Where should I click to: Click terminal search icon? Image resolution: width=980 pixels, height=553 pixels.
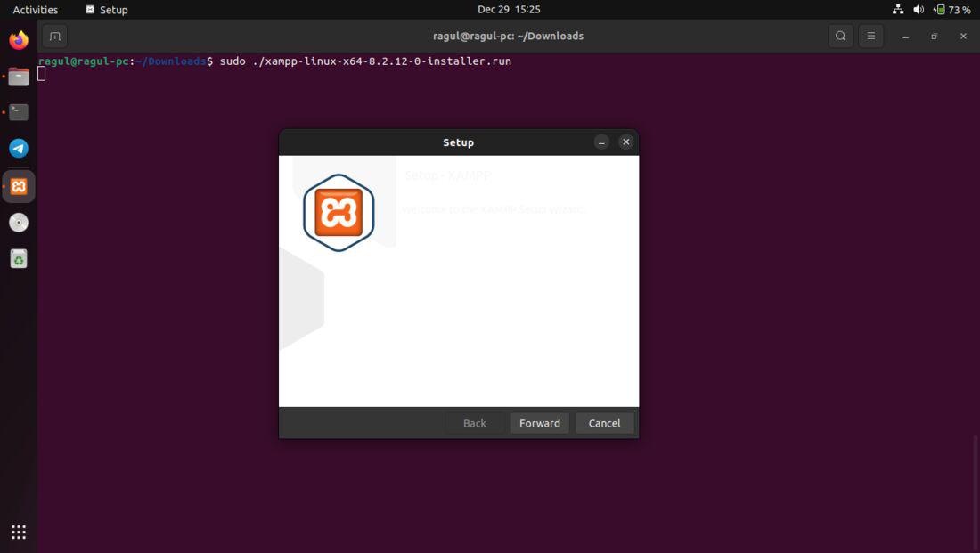(x=841, y=37)
